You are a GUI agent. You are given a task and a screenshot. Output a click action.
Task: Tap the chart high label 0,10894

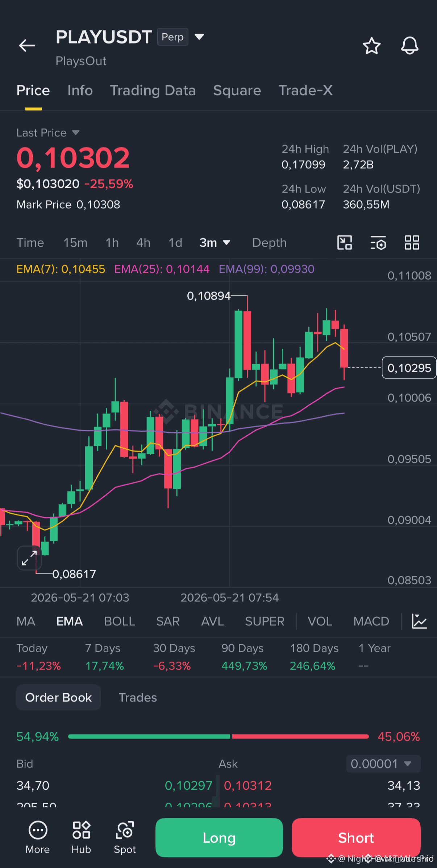click(209, 296)
